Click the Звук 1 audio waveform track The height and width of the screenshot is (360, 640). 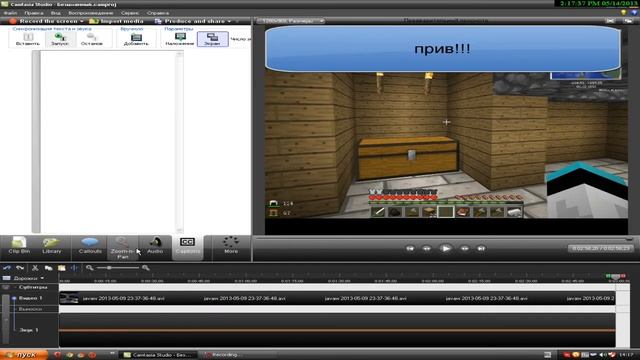tap(337, 330)
